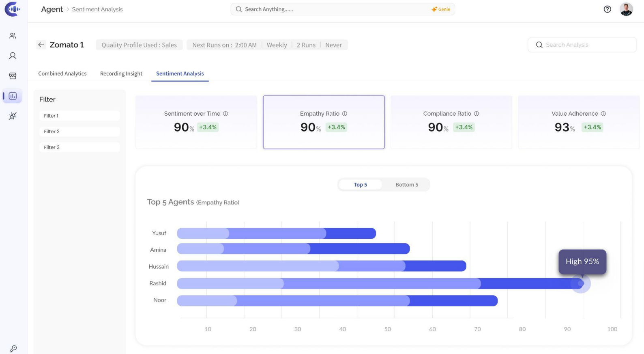Click the back arrow beside Zomato 1
The height and width of the screenshot is (354, 644).
tap(41, 45)
